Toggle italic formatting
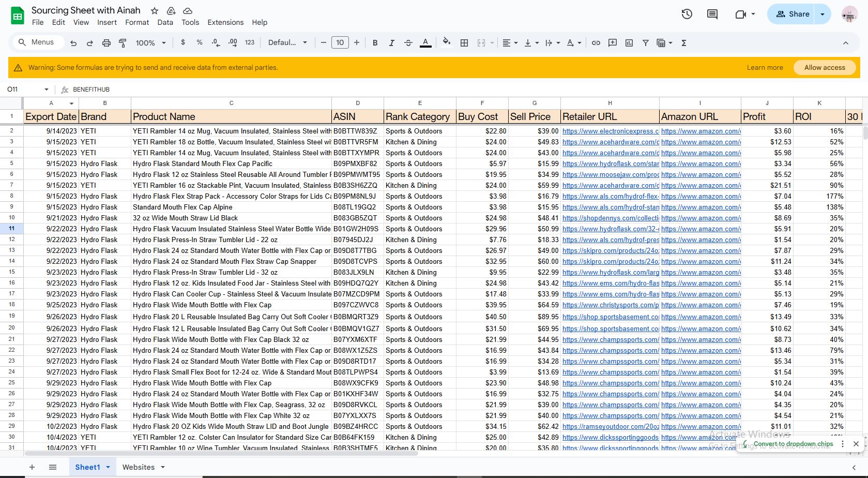 [391, 43]
